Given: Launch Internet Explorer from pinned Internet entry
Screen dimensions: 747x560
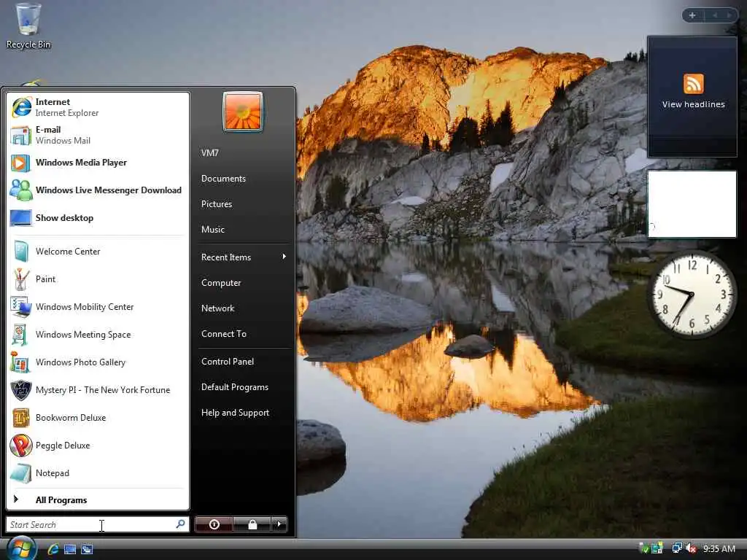Looking at the screenshot, I should [97, 107].
